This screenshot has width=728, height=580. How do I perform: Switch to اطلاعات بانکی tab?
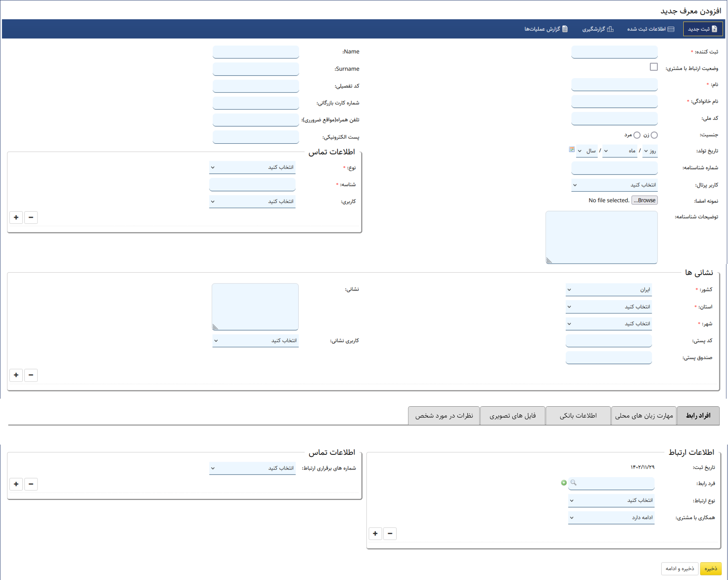pyautogui.click(x=578, y=416)
